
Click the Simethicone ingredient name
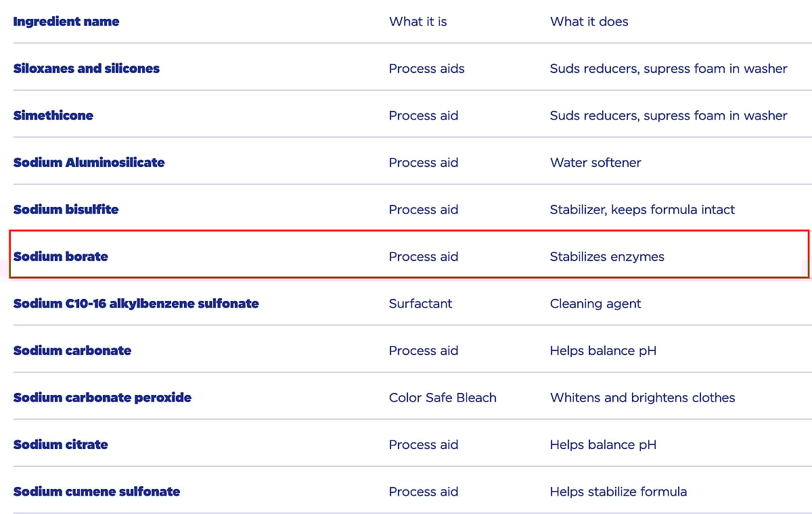point(53,116)
